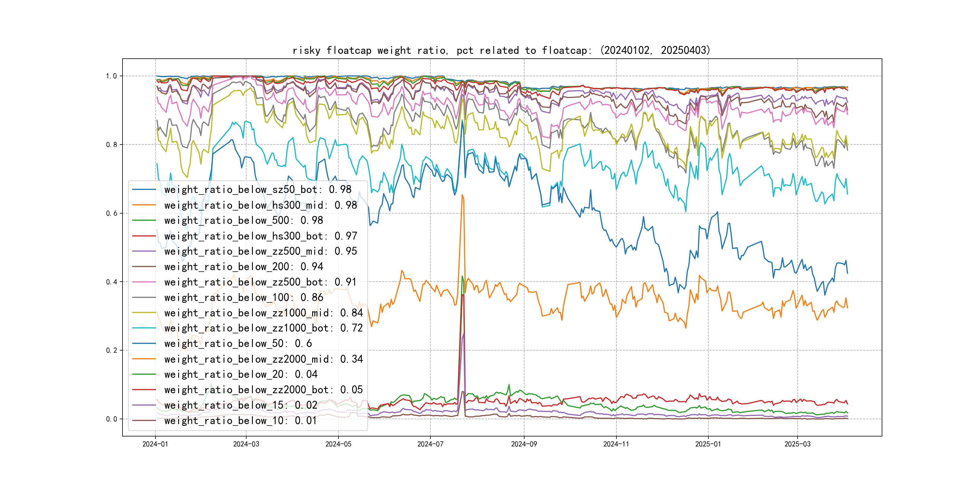Click olive swatch for zz1000_mid legend
The width and height of the screenshot is (980, 490).
[x=144, y=313]
